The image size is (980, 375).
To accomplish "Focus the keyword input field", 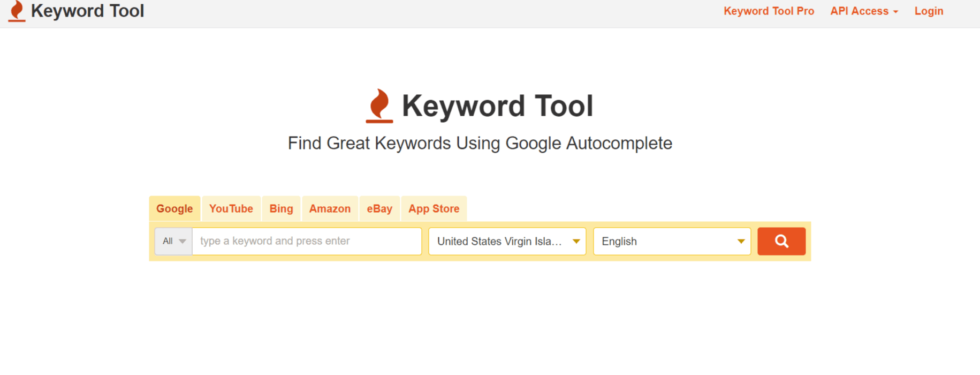I will (307, 241).
